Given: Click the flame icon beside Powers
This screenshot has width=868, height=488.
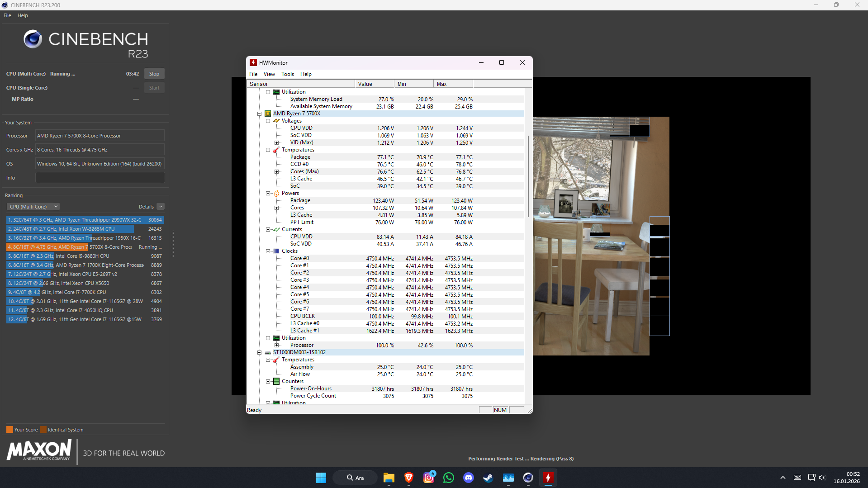Looking at the screenshot, I should click(276, 193).
